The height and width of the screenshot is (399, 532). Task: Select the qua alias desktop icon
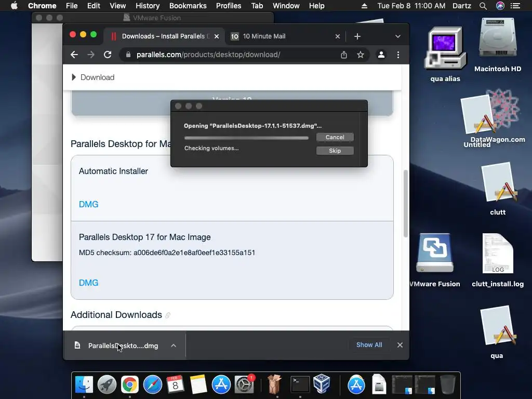click(445, 54)
